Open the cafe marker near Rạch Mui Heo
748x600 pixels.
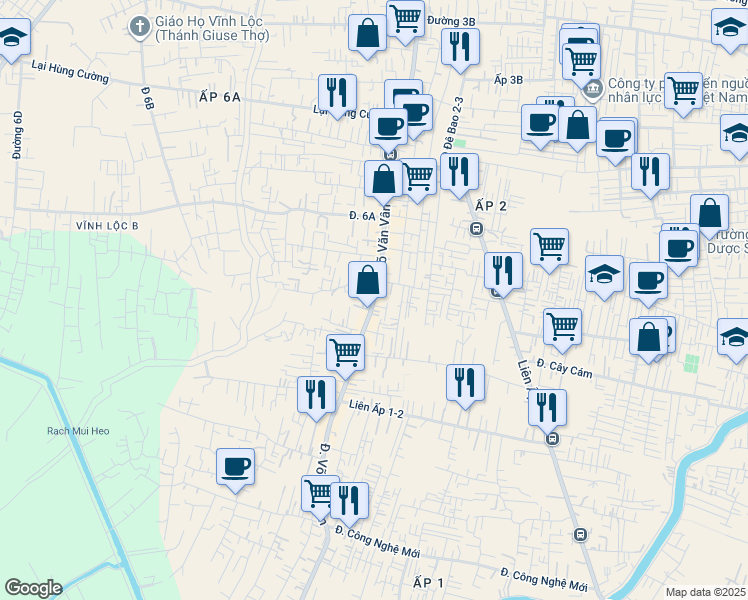(235, 470)
